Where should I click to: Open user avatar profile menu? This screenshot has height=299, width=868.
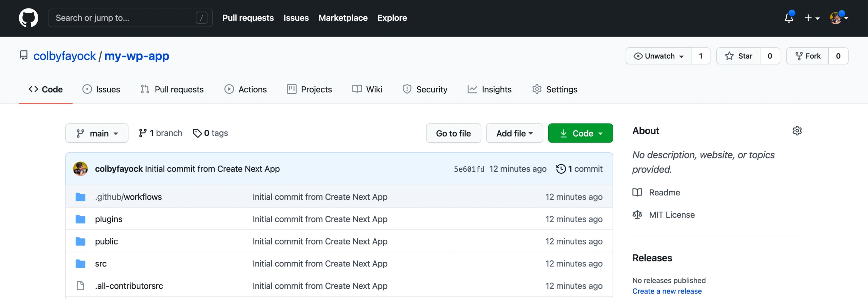coord(838,18)
